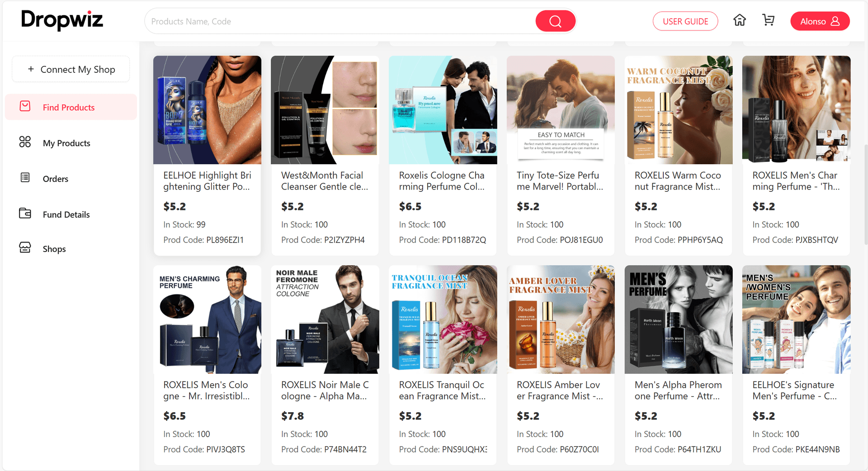Click the Dropwiz logo
868x471 pixels.
click(62, 20)
